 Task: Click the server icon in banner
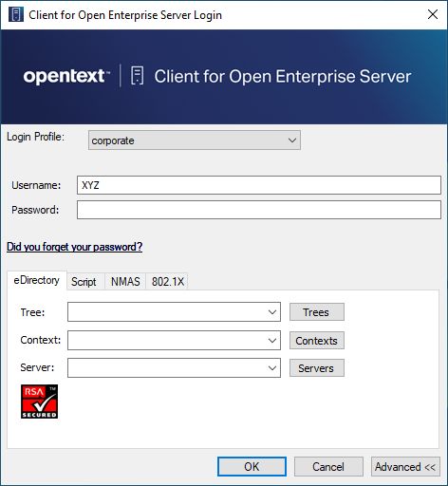click(x=138, y=76)
